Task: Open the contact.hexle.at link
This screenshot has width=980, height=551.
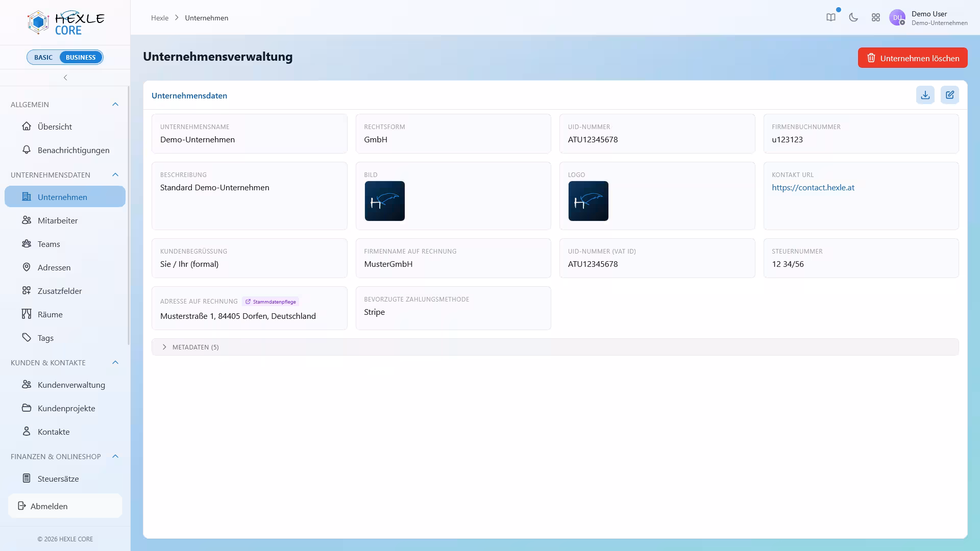Action: click(813, 187)
